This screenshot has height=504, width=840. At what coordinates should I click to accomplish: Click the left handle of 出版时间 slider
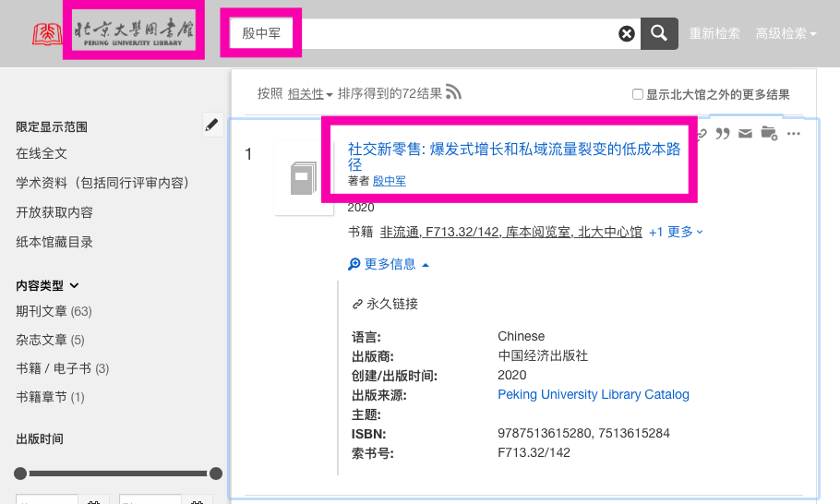point(20,474)
